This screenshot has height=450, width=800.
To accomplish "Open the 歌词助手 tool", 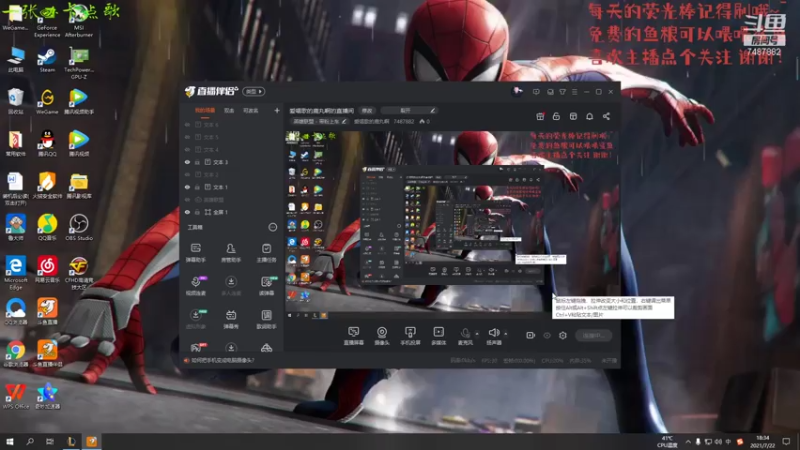I will [x=266, y=319].
